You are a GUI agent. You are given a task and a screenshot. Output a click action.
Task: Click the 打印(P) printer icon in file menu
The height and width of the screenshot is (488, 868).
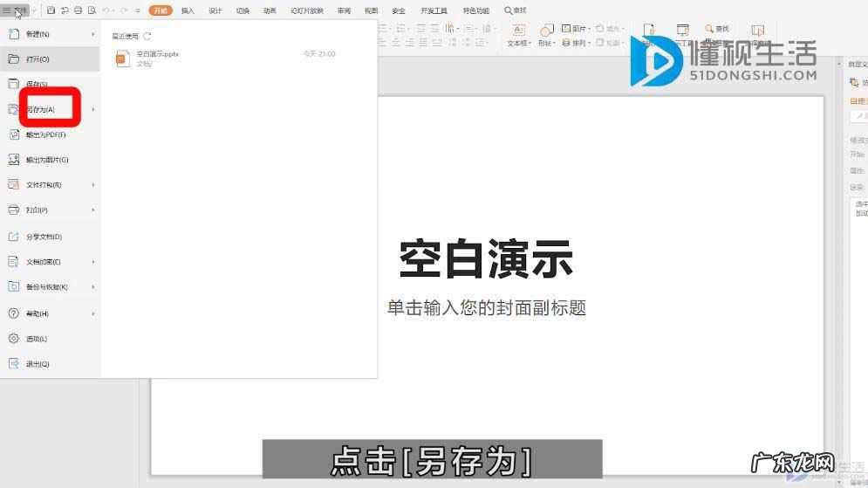click(x=14, y=210)
